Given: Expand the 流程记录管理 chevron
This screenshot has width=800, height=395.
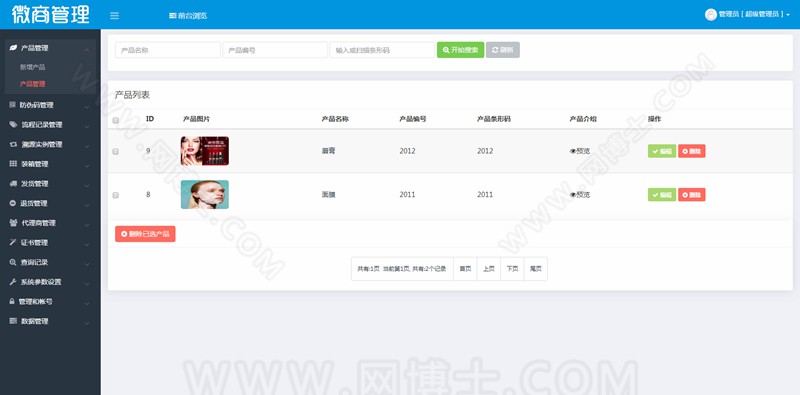Looking at the screenshot, I should click(x=87, y=126).
